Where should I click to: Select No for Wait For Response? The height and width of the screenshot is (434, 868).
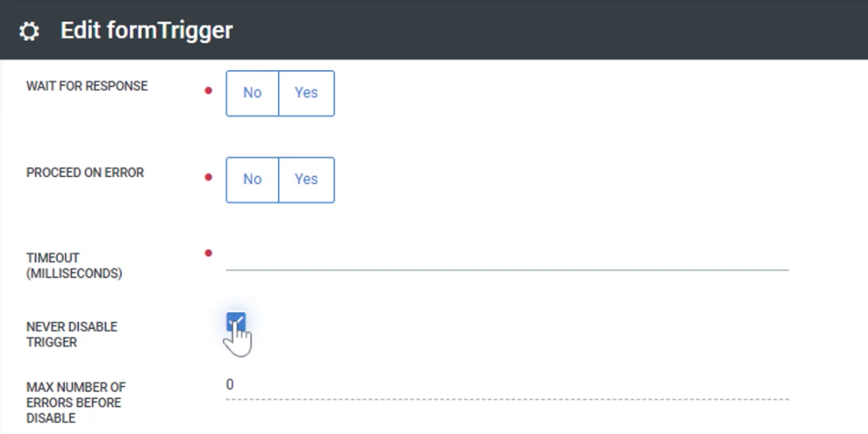pyautogui.click(x=252, y=92)
